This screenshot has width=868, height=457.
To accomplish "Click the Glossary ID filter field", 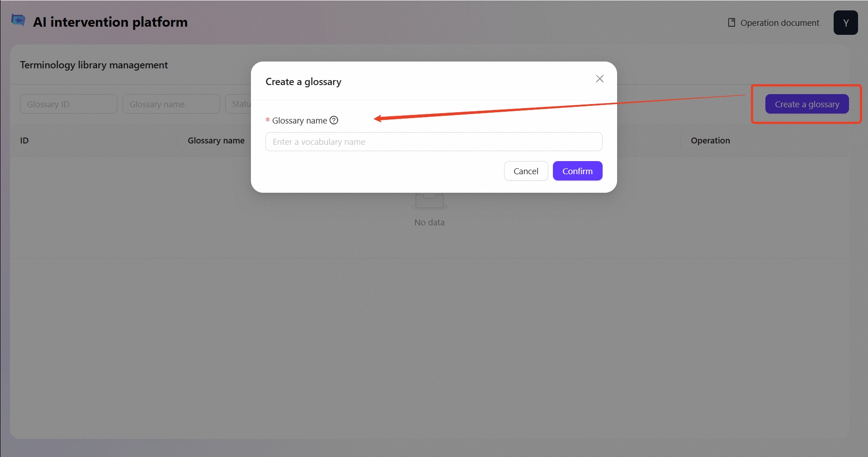I will click(x=68, y=104).
